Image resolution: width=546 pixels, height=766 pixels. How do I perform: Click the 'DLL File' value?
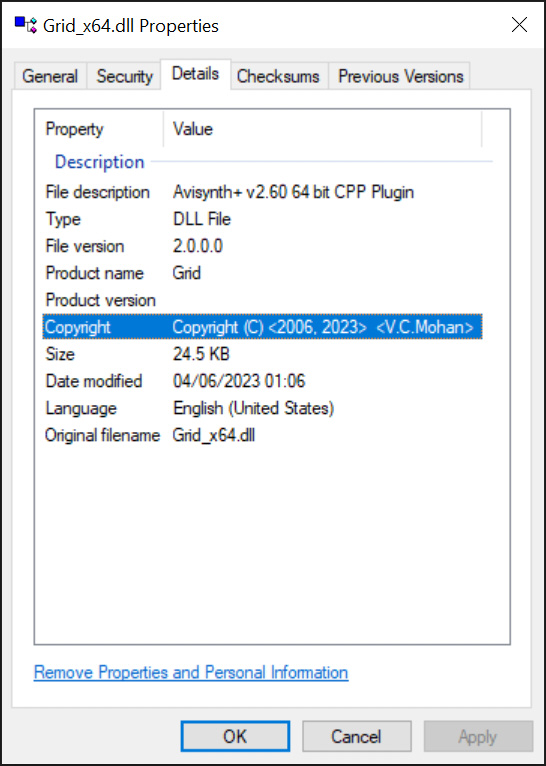(x=201, y=219)
